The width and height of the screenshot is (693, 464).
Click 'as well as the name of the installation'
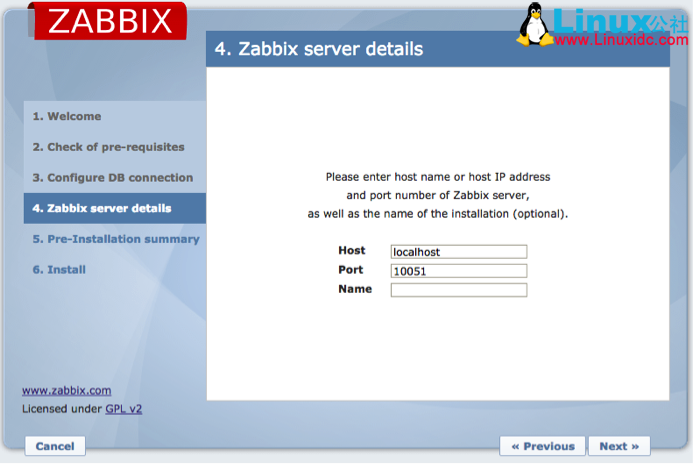click(x=408, y=214)
